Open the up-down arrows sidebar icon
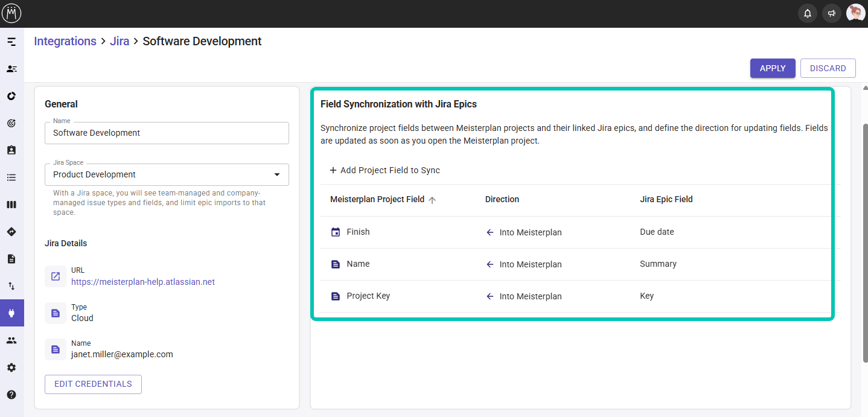 coord(11,286)
